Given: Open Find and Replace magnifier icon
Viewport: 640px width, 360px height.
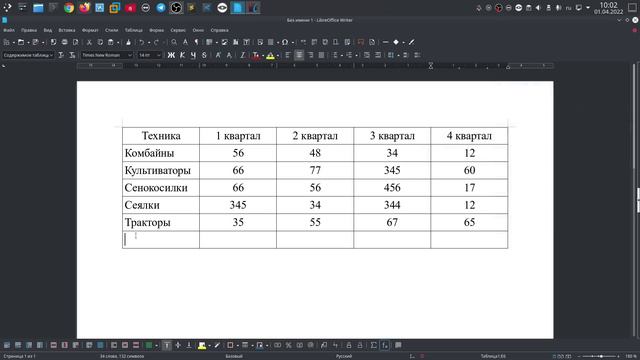Looking at the screenshot, I should 174,42.
